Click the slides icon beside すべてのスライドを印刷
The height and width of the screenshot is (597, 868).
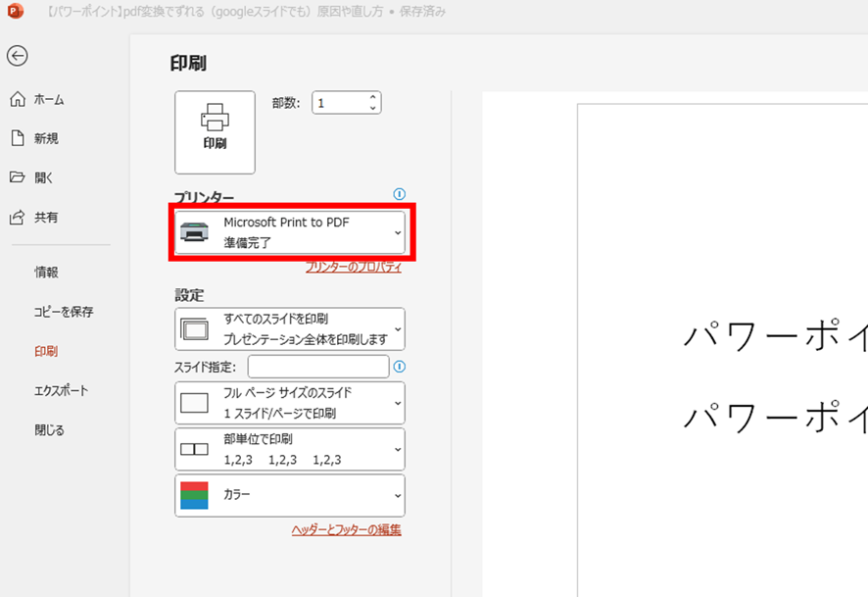[194, 329]
